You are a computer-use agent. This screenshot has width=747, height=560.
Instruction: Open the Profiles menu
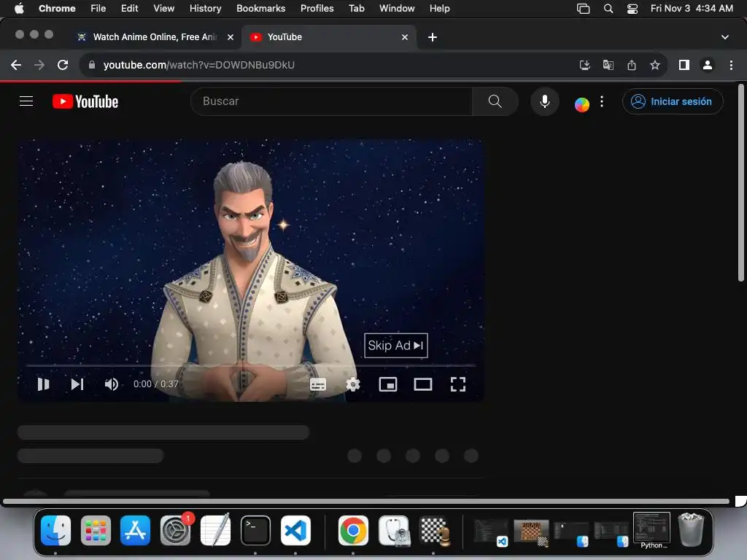pyautogui.click(x=317, y=8)
